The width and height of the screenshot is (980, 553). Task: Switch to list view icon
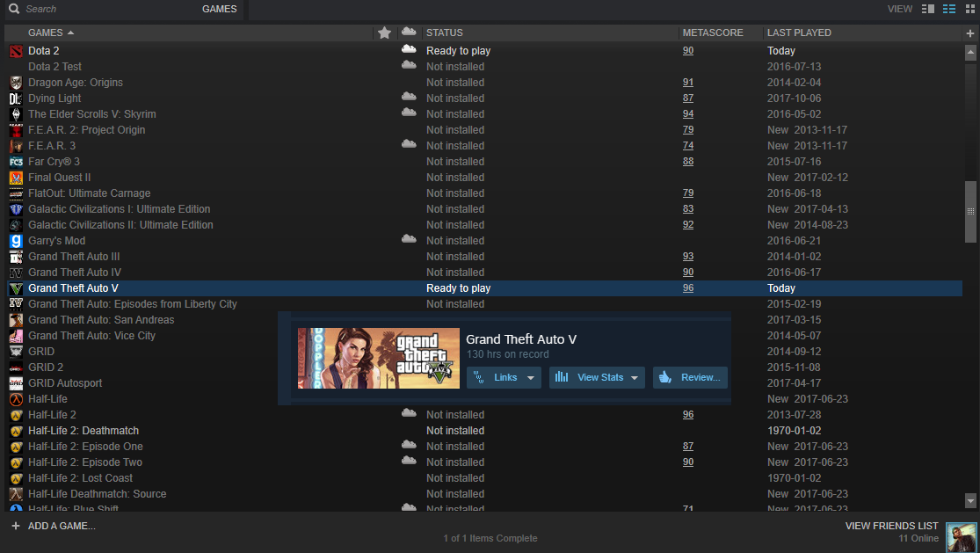pos(949,9)
